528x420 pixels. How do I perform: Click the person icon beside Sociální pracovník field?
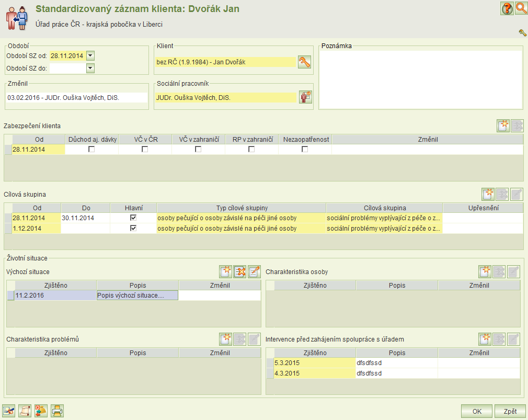point(305,97)
